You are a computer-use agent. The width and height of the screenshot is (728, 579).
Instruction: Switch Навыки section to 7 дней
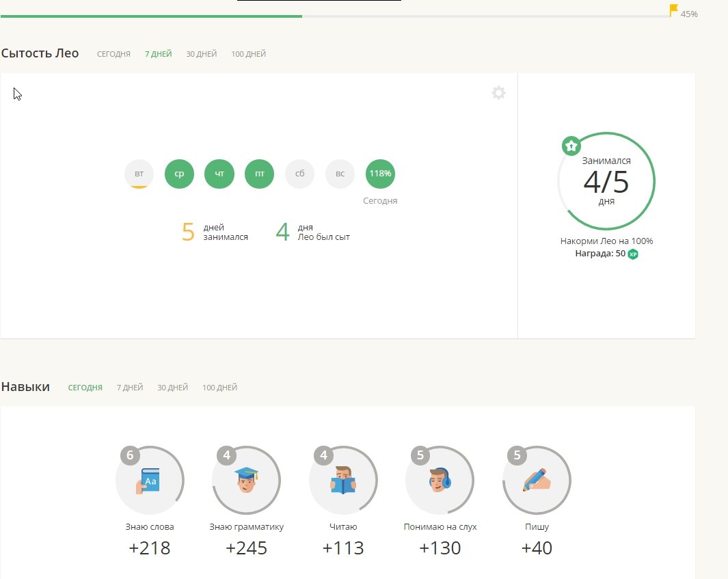pos(130,388)
